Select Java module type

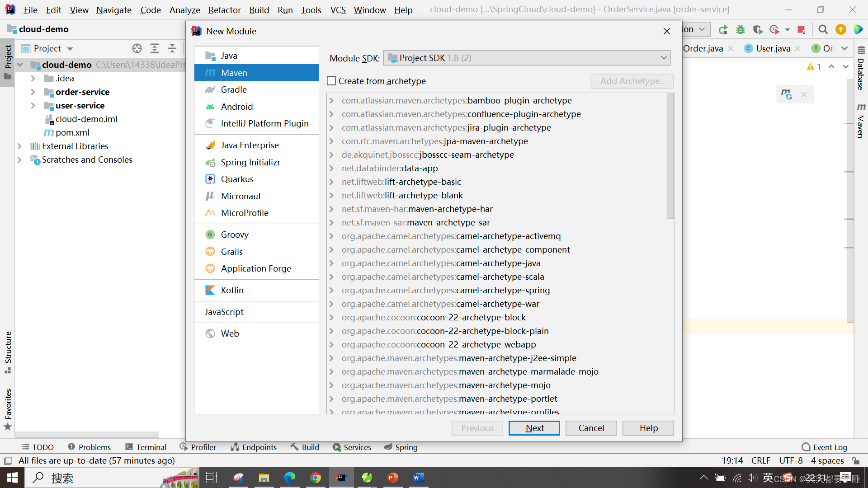[x=256, y=56]
